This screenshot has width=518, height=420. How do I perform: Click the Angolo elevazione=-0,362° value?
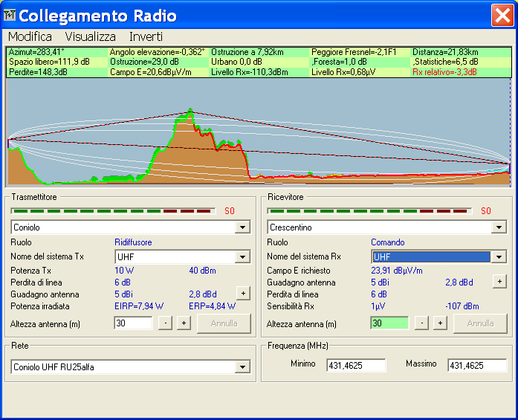click(158, 52)
